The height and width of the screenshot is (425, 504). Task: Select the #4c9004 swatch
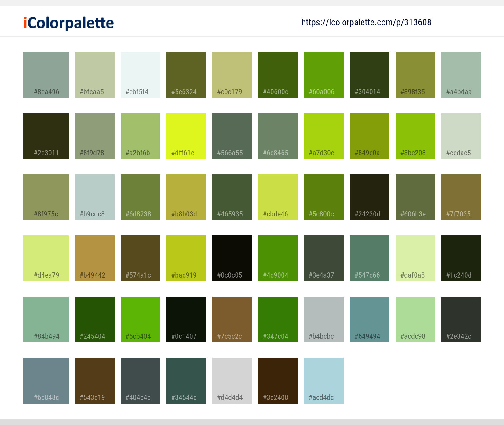(278, 258)
